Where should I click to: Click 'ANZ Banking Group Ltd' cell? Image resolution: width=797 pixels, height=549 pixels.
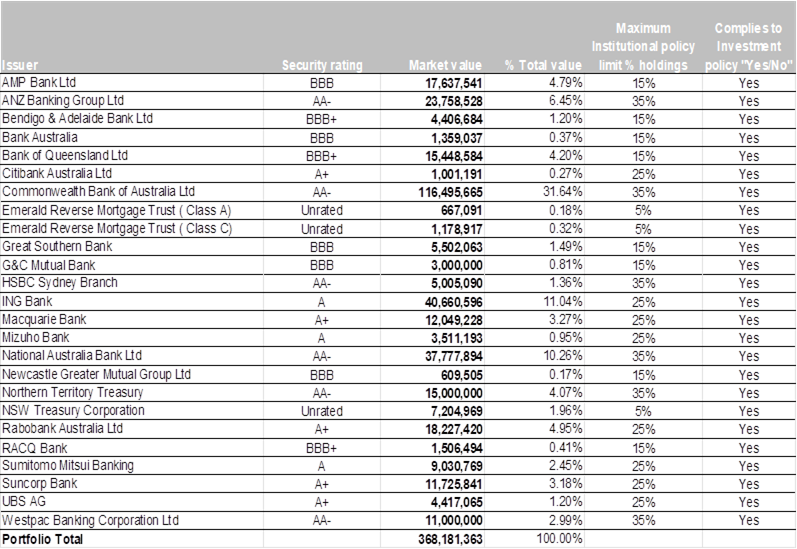pyautogui.click(x=63, y=101)
